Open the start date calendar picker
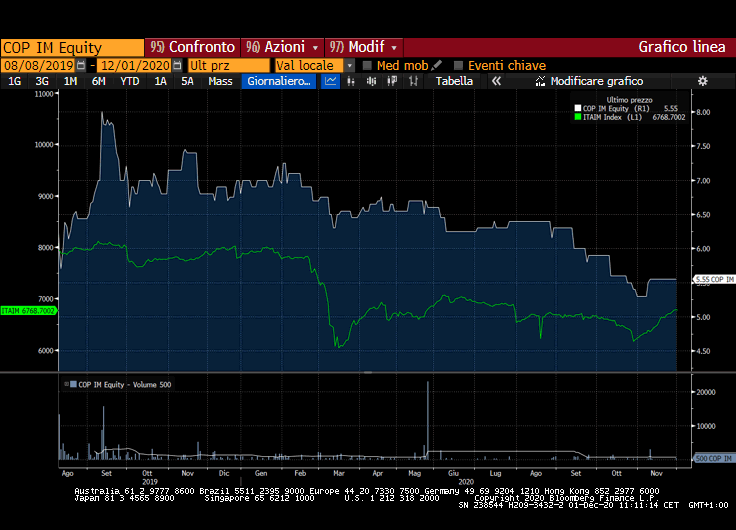Screen dimensions: 736x530 point(83,65)
